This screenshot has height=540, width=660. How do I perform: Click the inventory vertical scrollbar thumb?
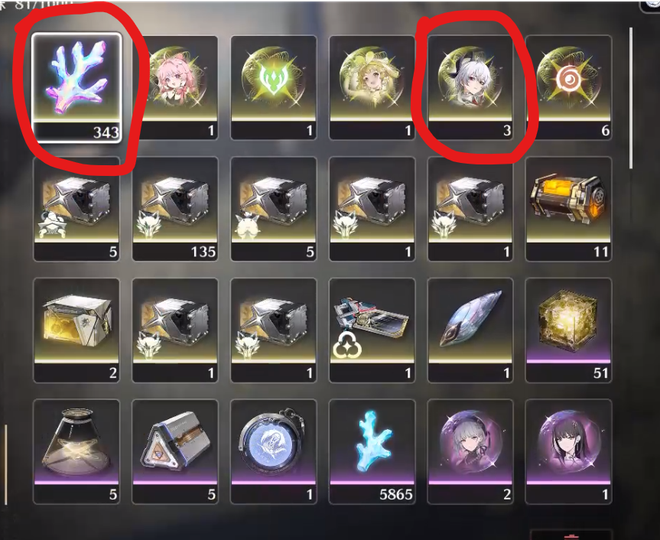[x=631, y=98]
